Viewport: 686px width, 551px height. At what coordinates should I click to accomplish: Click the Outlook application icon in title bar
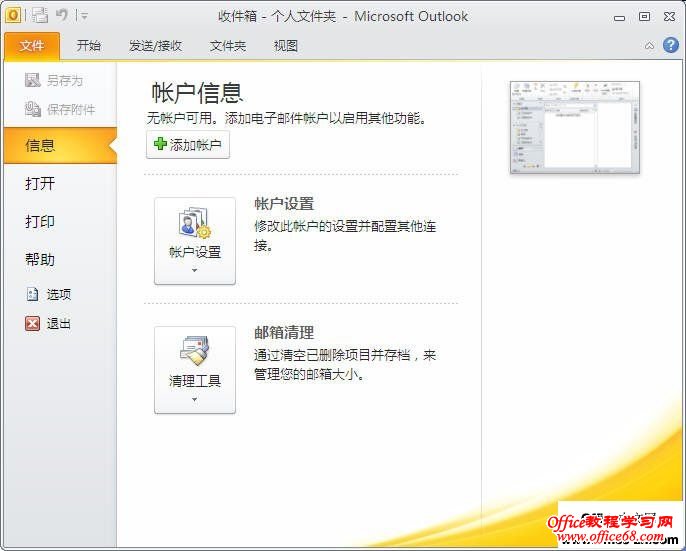(13, 16)
